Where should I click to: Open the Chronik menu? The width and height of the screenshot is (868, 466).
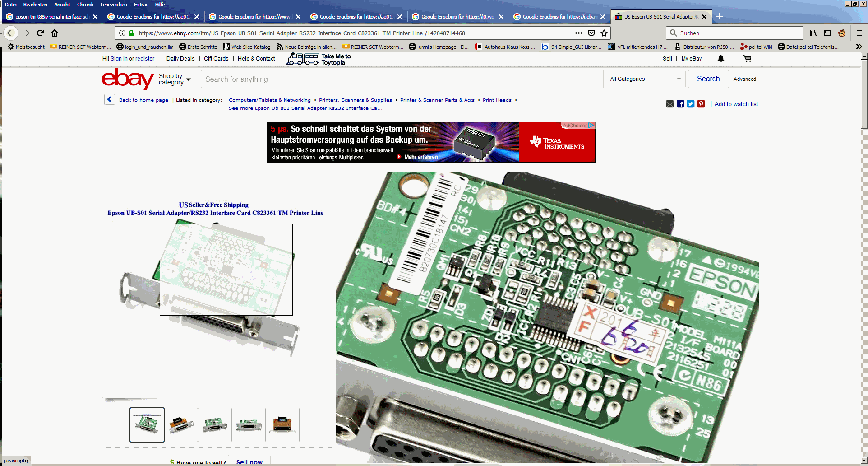tap(85, 5)
